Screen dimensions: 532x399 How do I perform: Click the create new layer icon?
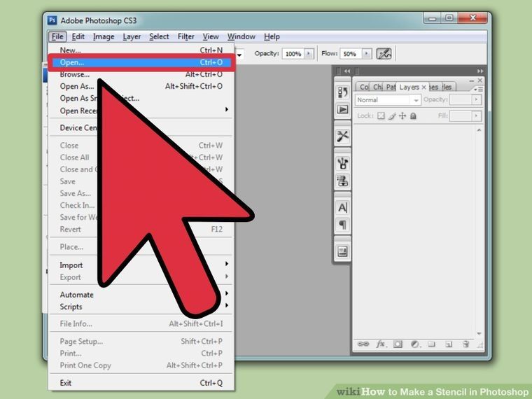click(449, 344)
